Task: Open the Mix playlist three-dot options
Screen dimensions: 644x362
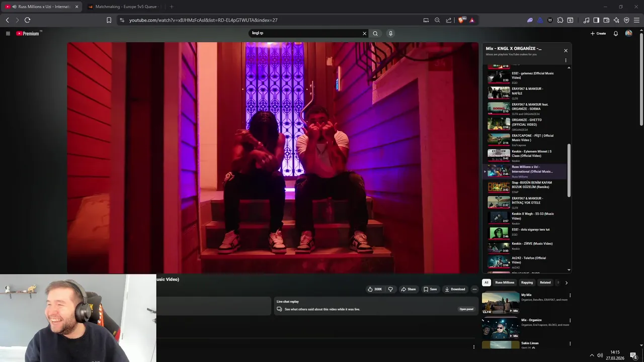Action: 566,60
